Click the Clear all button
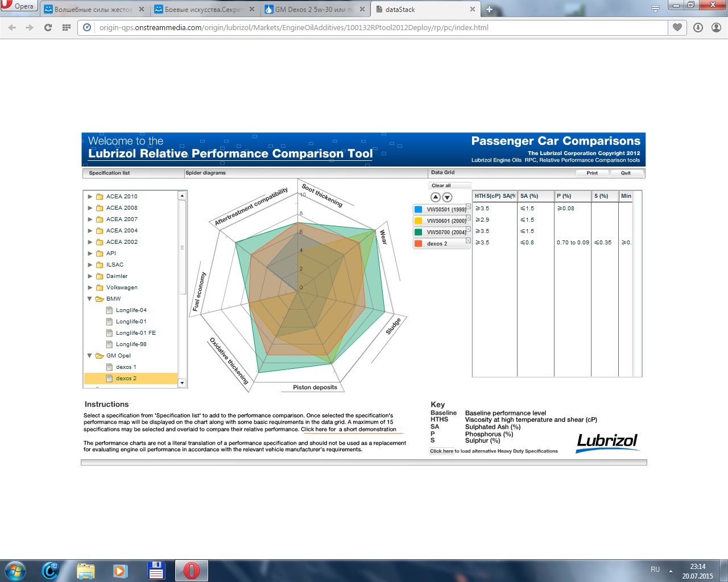The image size is (728, 582). pos(449,185)
